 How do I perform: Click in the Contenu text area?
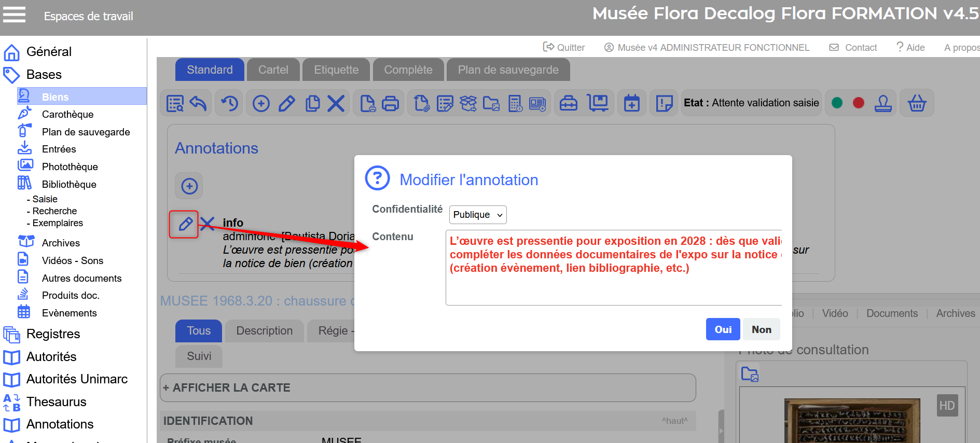[613, 285]
